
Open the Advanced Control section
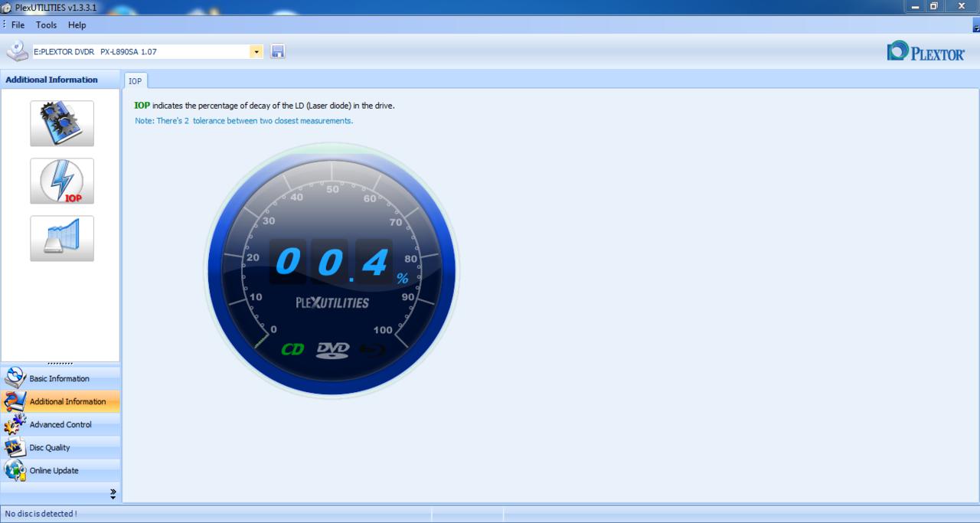point(60,424)
